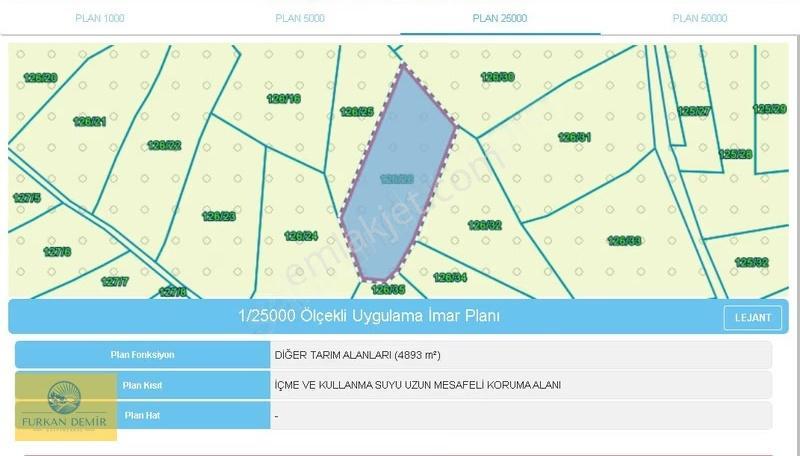The width and height of the screenshot is (800, 456).
Task: Click parcel label 127/5
Action: [27, 197]
